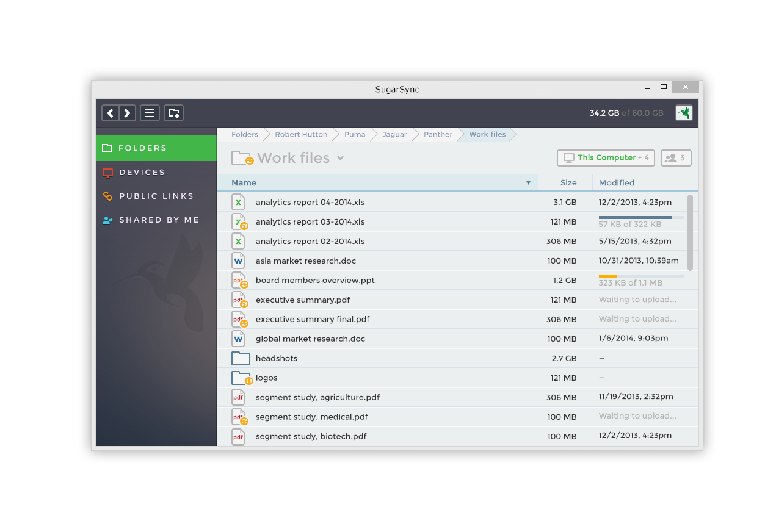The width and height of the screenshot is (776, 532).
Task: Click the Shared by Me person icon
Action: [107, 220]
